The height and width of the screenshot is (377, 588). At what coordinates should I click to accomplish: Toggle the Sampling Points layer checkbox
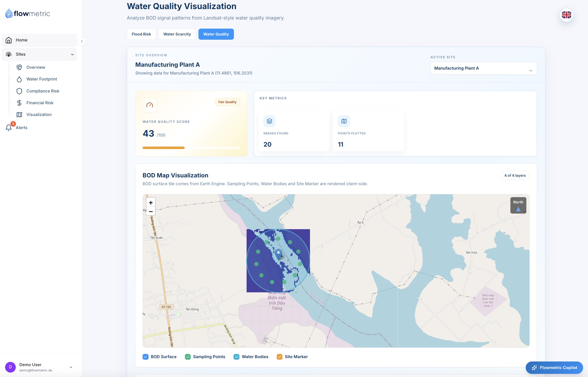188,357
